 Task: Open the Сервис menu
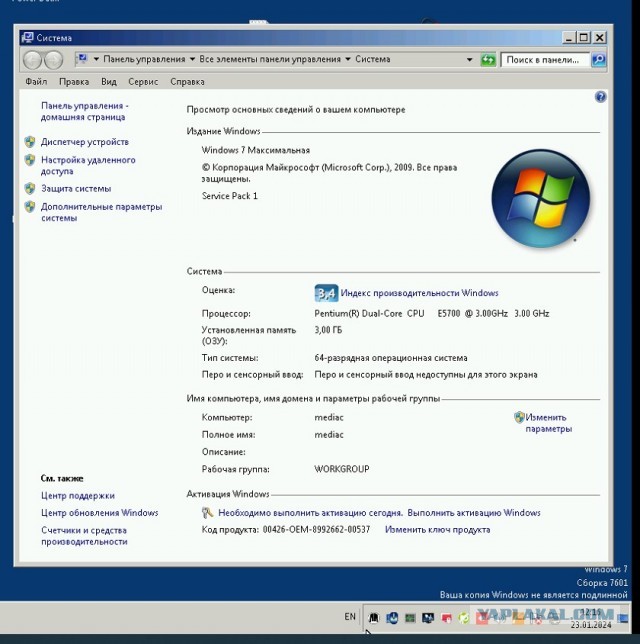click(143, 82)
